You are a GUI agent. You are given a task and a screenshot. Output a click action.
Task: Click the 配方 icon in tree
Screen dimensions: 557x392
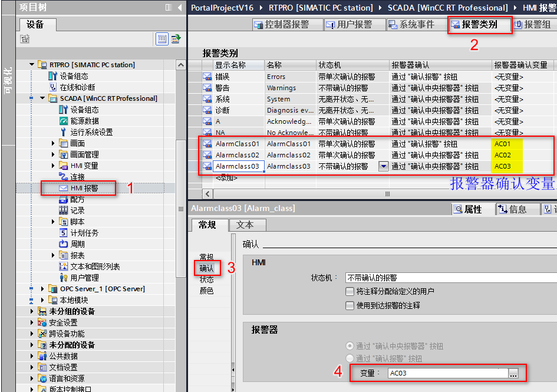pos(63,199)
